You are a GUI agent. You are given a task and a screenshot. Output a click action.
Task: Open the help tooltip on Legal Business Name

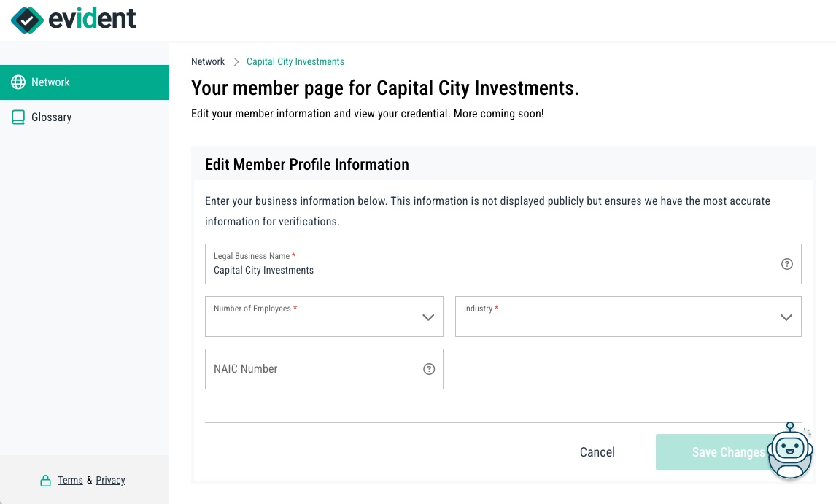click(x=786, y=264)
